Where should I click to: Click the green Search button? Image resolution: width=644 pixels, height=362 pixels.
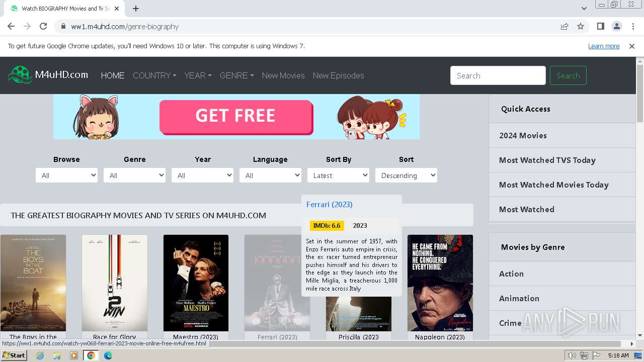[x=568, y=75]
